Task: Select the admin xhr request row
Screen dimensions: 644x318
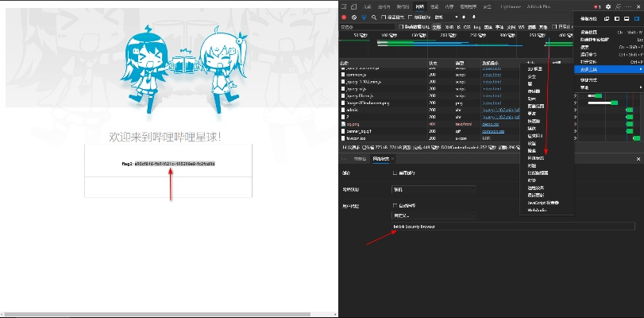Action: [x=429, y=110]
